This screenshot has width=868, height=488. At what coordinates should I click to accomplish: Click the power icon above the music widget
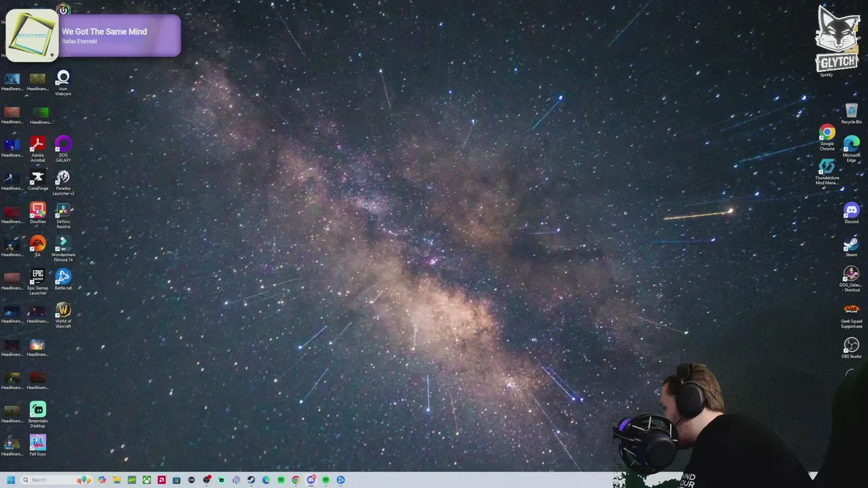click(x=63, y=9)
